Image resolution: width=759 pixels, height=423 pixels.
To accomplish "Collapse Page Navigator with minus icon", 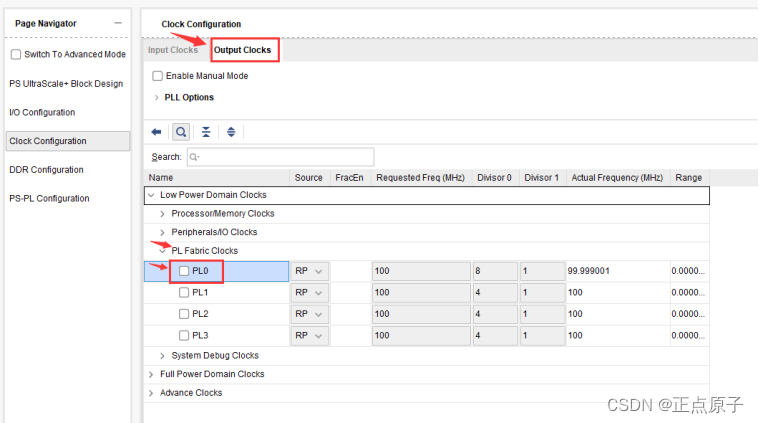I will pos(118,23).
